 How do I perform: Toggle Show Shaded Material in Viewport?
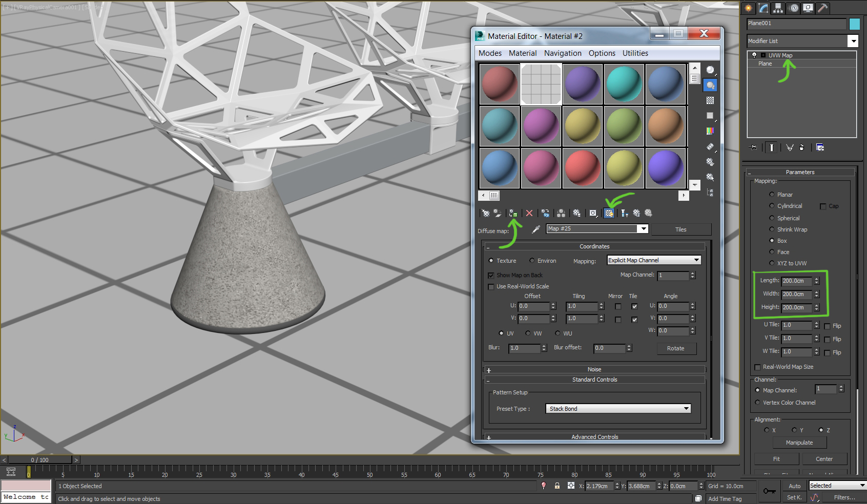pos(609,213)
